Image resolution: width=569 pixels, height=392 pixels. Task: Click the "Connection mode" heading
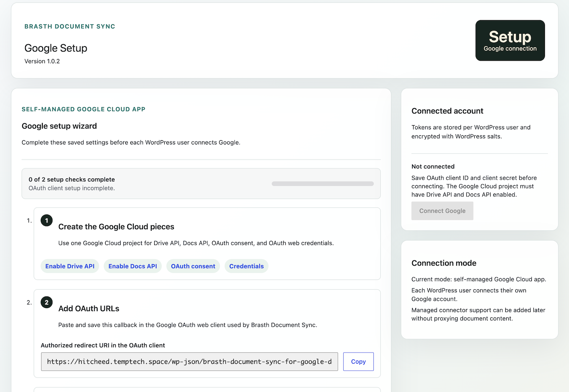click(x=444, y=263)
